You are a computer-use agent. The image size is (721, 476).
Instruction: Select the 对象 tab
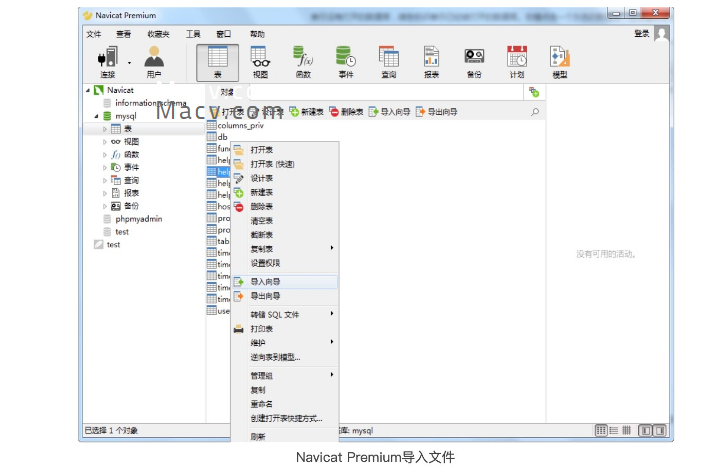227,92
